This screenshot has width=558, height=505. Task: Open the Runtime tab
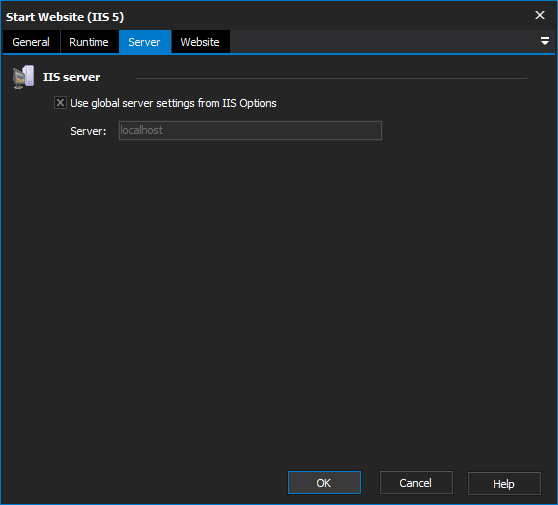click(89, 42)
